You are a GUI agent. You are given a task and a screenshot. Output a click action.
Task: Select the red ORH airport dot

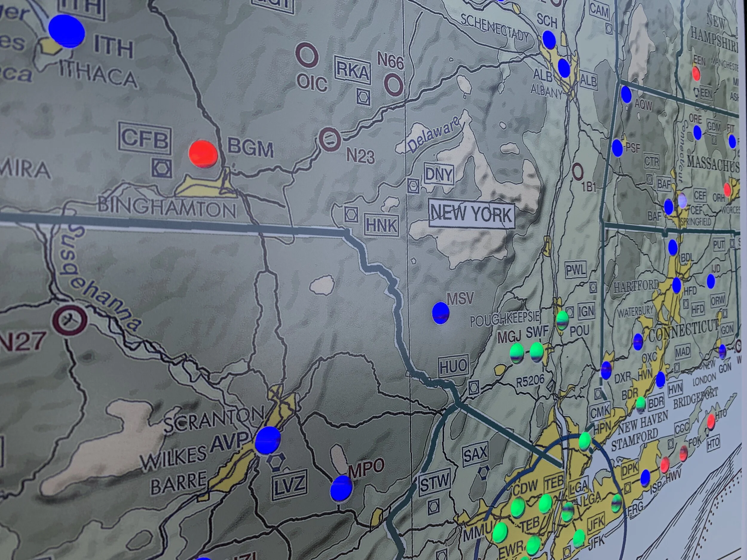click(x=727, y=190)
